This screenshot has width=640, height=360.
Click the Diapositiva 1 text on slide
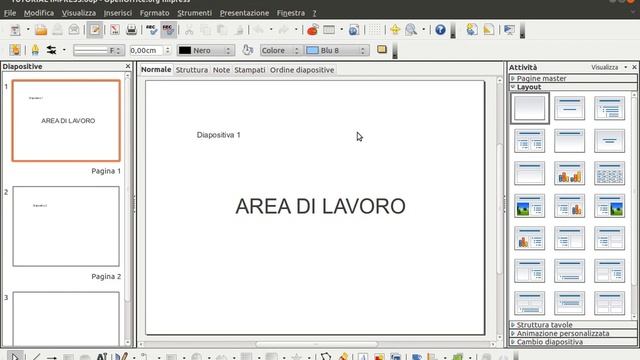[218, 135]
